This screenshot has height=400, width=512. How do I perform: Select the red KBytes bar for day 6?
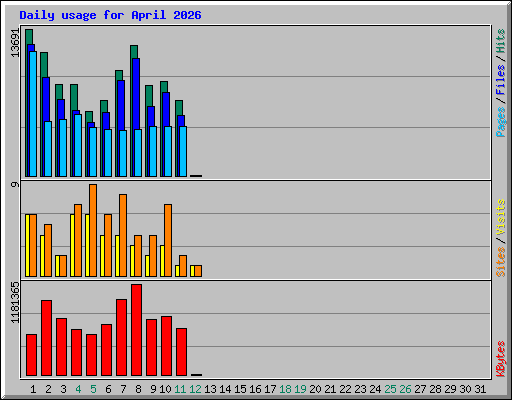[x=106, y=350]
